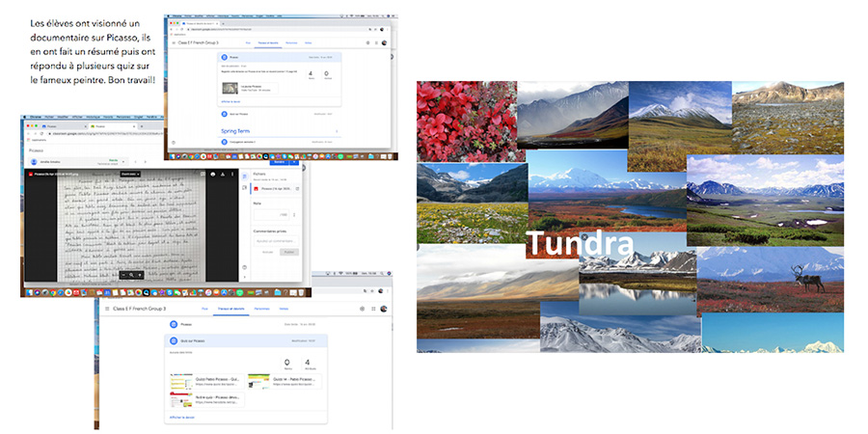The image size is (868, 434).
Task: Open the Chrome menu in the middle screenshot's menu bar
Action: [36, 118]
